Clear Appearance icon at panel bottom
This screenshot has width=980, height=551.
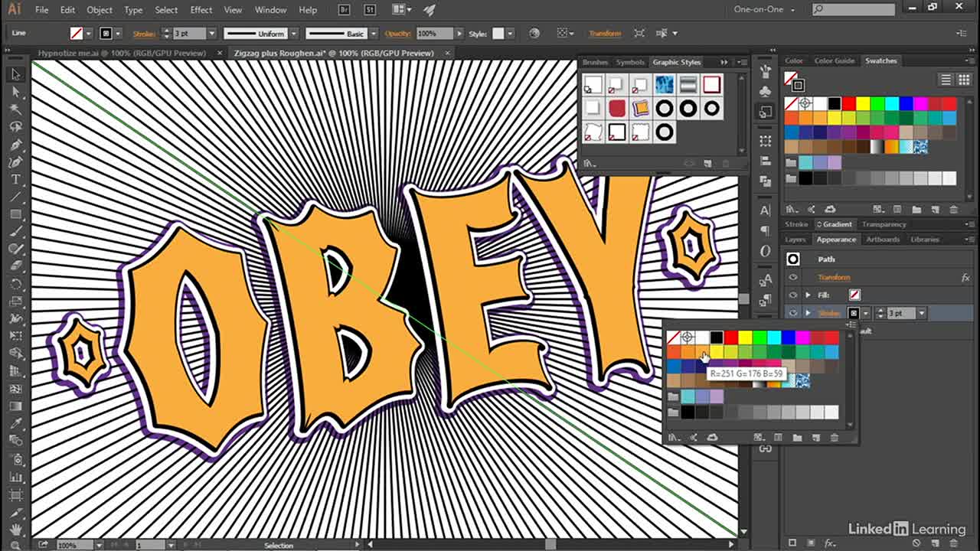coord(916,543)
